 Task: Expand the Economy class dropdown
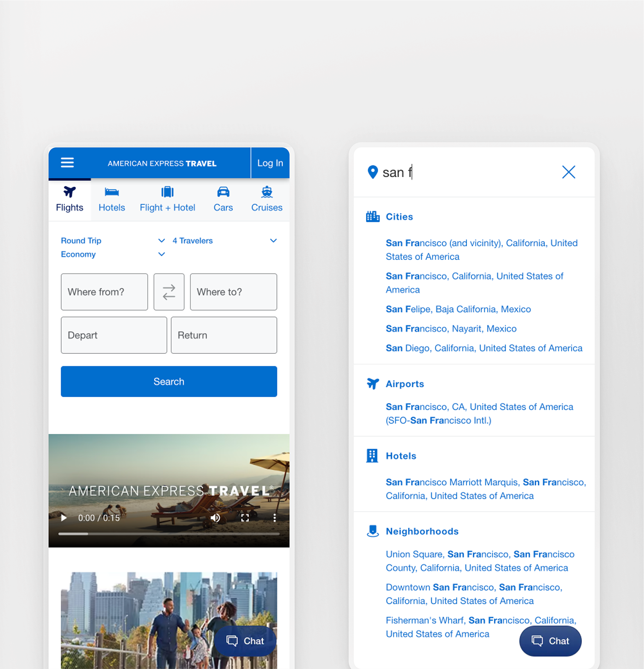pos(113,254)
